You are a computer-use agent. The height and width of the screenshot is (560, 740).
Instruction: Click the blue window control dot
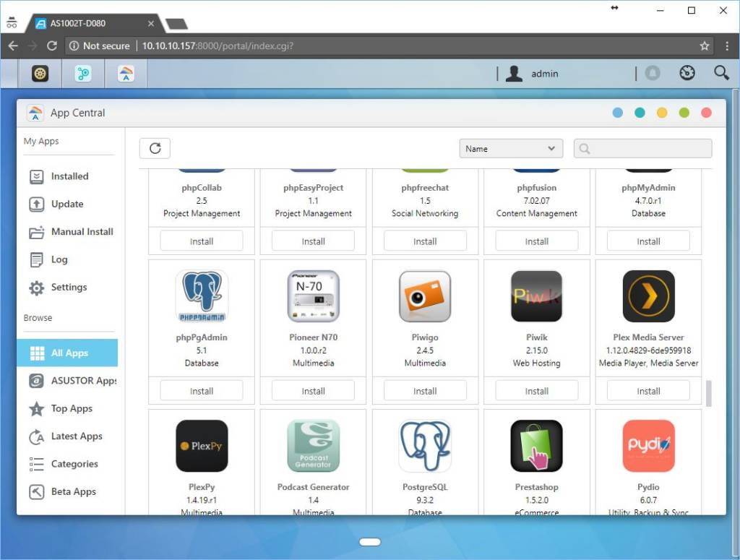tap(618, 113)
